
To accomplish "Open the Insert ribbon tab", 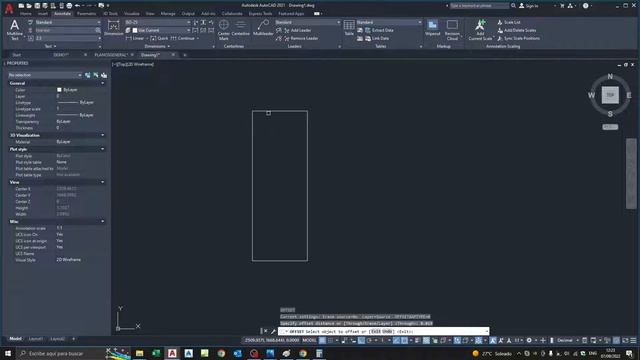I will [x=43, y=13].
